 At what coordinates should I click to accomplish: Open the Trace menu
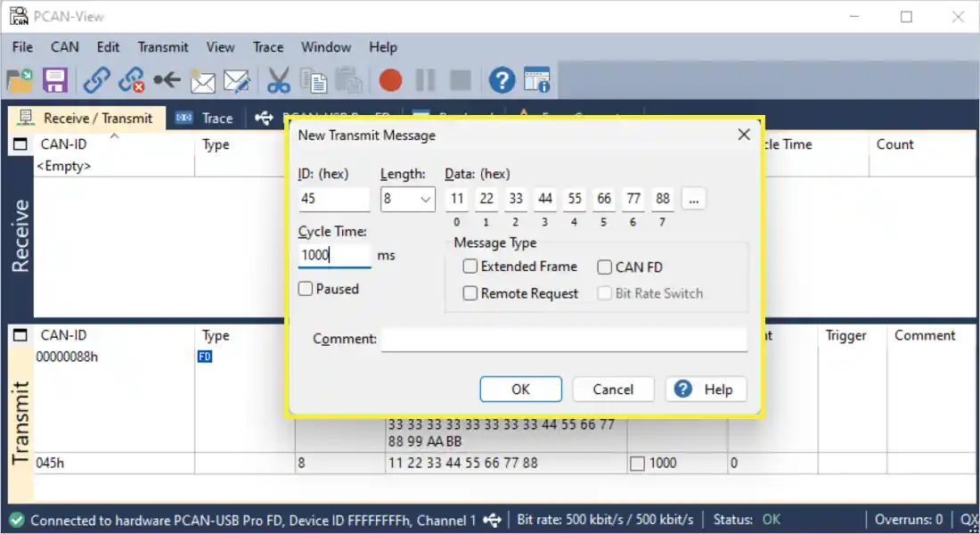[267, 47]
